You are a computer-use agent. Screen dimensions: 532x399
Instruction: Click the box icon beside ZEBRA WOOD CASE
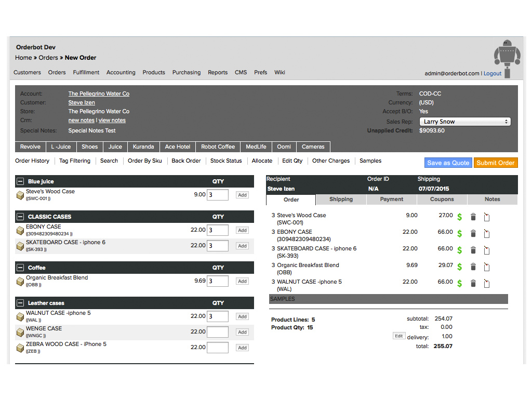coord(20,348)
